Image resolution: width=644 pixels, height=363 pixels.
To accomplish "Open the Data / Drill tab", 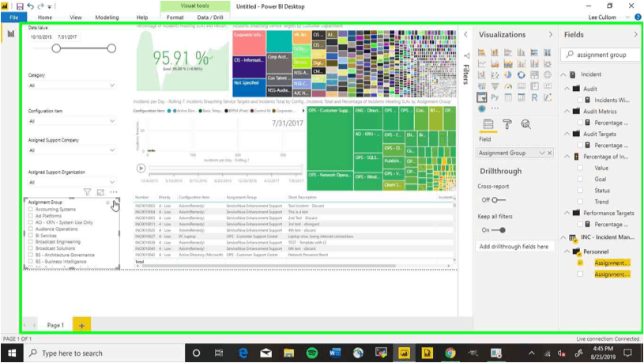I will tap(210, 17).
